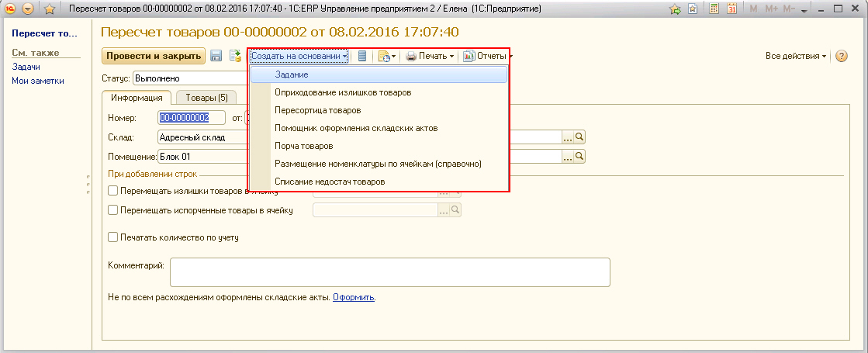Image resolution: width=868 pixels, height=353 pixels.
Task: Post the document using the coins icon
Action: [236, 56]
